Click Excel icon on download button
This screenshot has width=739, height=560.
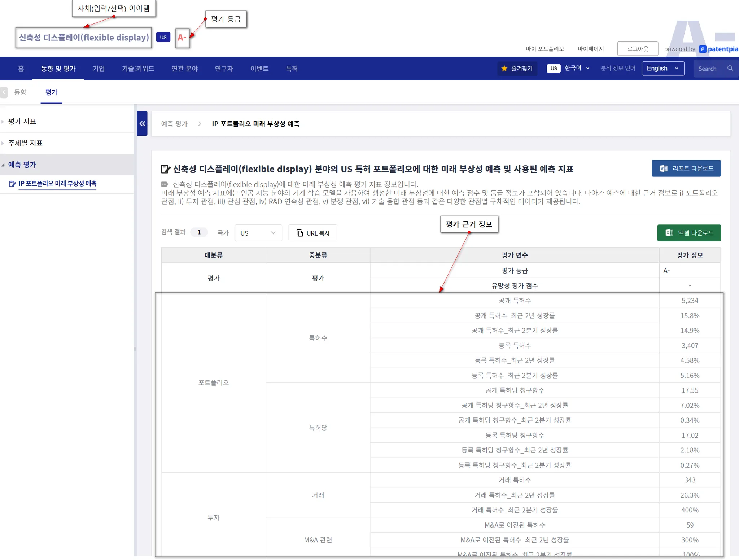(669, 233)
